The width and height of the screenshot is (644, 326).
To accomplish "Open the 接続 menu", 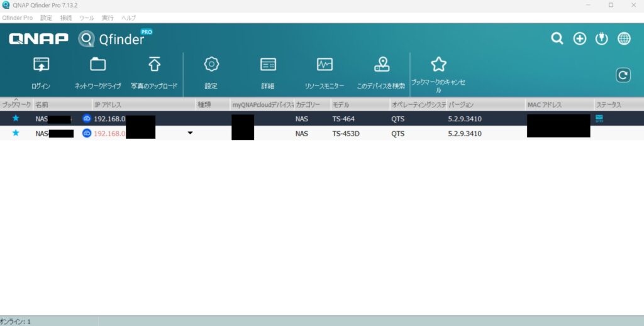I will [65, 18].
